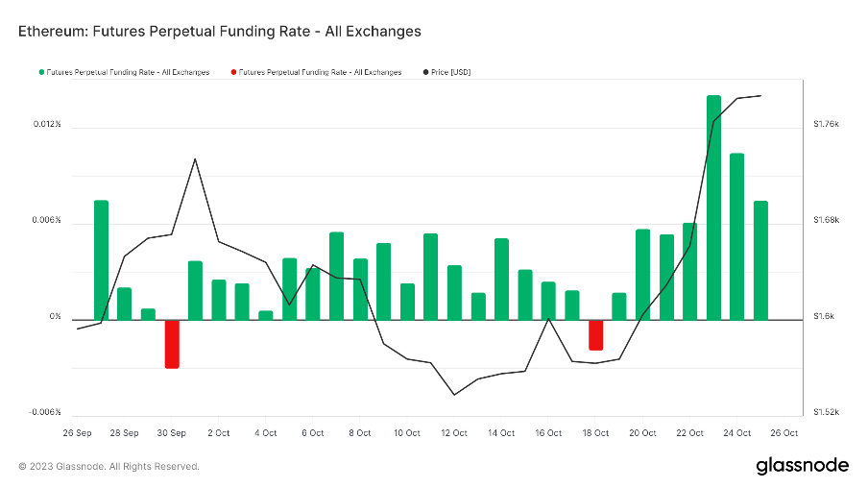Select the first green bar on 27 Sep
Image resolution: width=868 pixels, height=488 pixels.
tap(101, 259)
